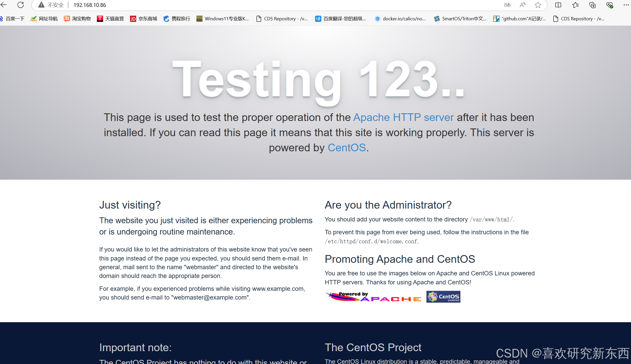Open the 网址导航 bookmark
The width and height of the screenshot is (631, 364).
(44, 18)
